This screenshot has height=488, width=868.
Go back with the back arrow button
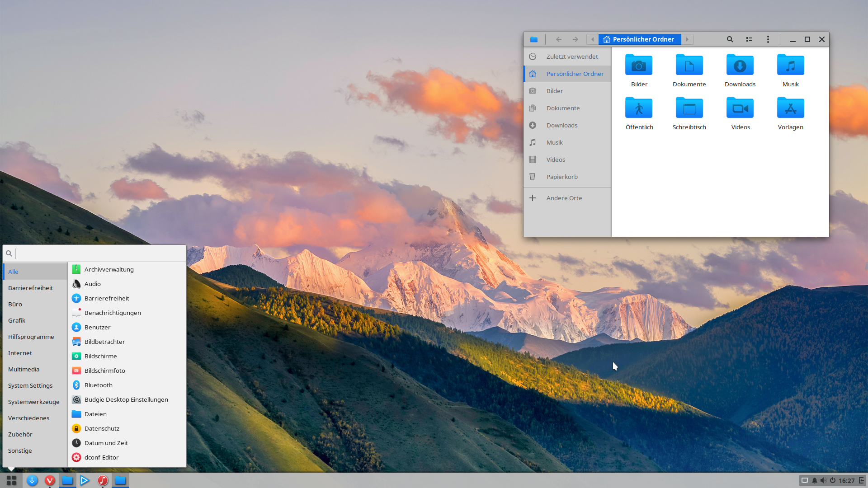pyautogui.click(x=559, y=39)
